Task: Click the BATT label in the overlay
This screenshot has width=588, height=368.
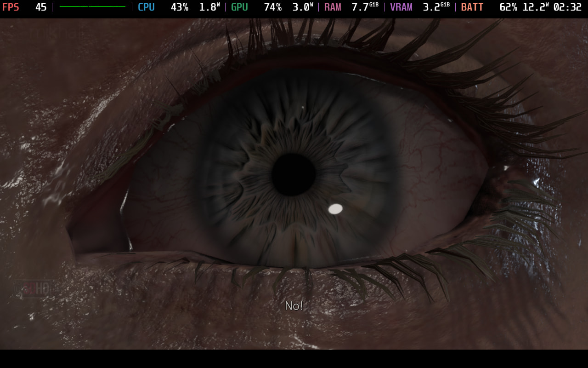Action: tap(472, 7)
